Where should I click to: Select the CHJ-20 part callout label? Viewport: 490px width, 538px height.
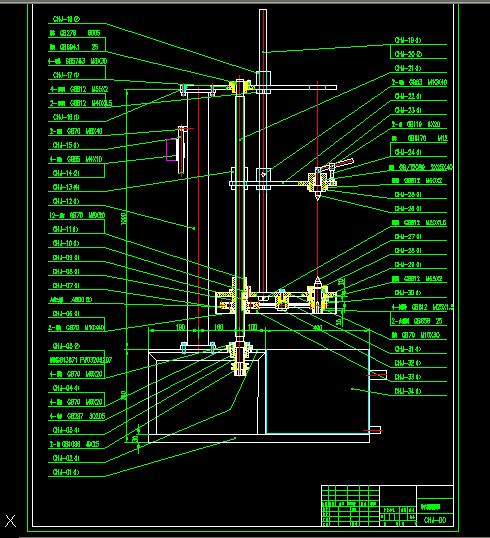[408, 54]
